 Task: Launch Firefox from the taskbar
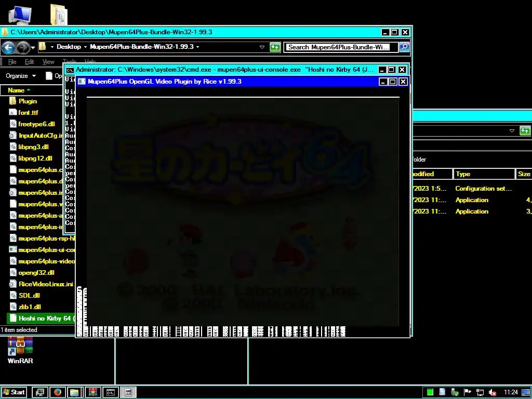[57, 392]
